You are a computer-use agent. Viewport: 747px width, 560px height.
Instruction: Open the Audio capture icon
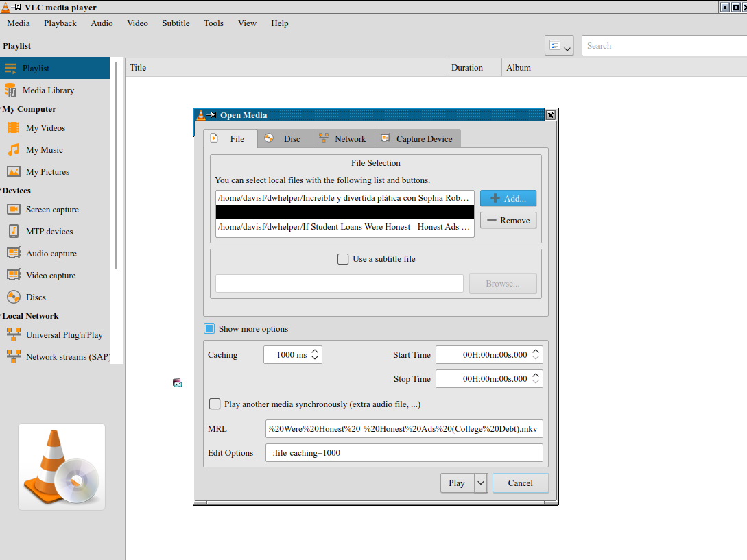click(x=14, y=253)
